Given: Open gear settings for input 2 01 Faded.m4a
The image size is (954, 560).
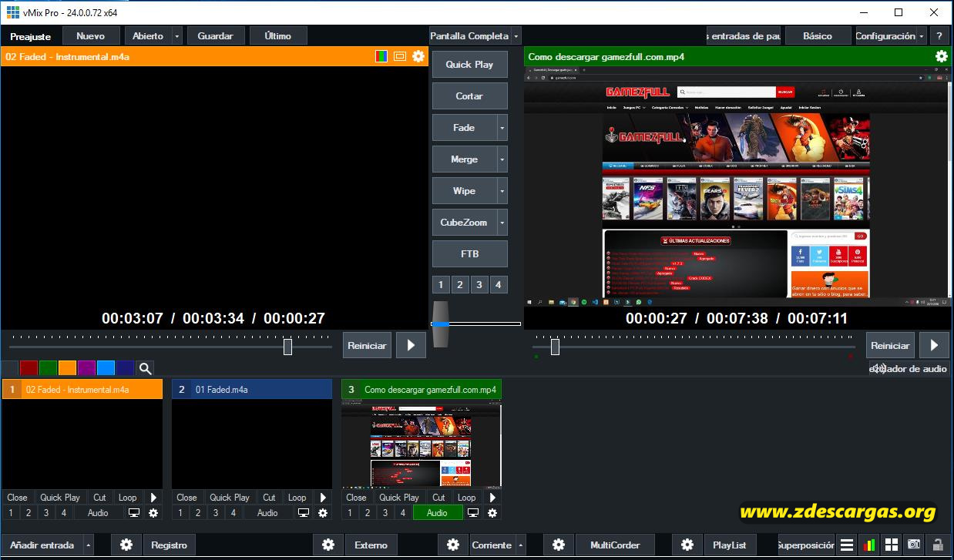Looking at the screenshot, I should 323,512.
